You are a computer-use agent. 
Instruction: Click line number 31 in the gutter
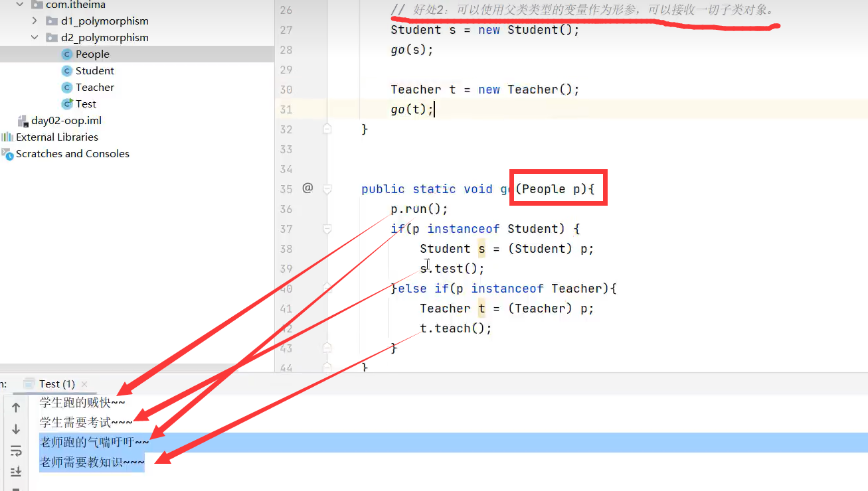pyautogui.click(x=286, y=109)
